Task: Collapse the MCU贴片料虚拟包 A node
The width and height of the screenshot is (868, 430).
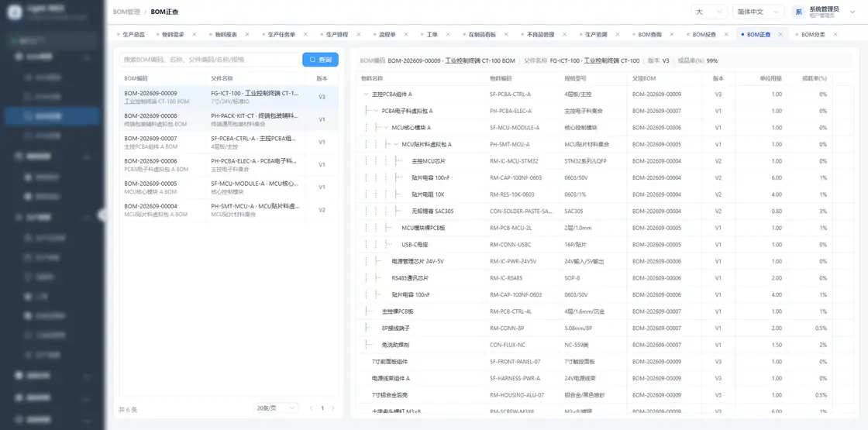Action: (396, 144)
